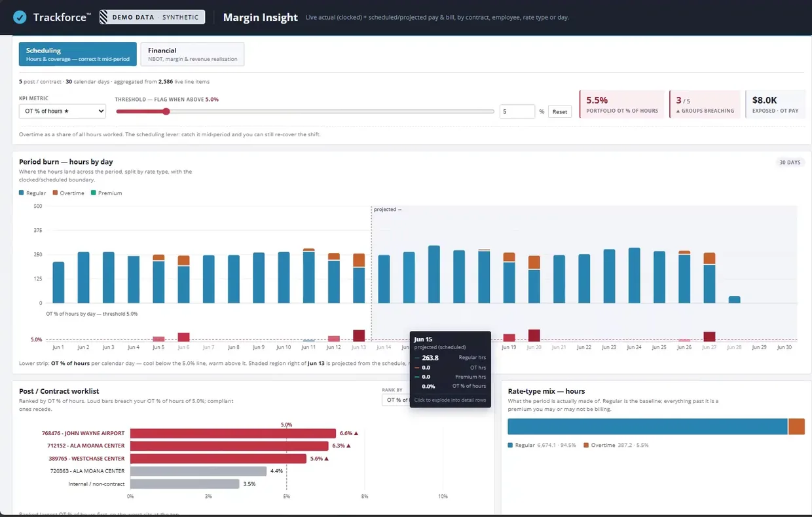Image resolution: width=812 pixels, height=517 pixels.
Task: Click the Trackforce checkmark logo
Action: [20, 17]
